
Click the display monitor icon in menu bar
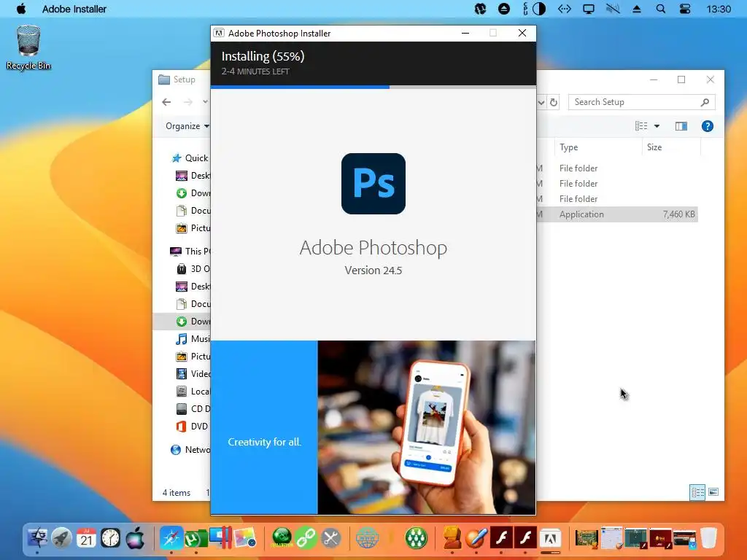point(589,9)
